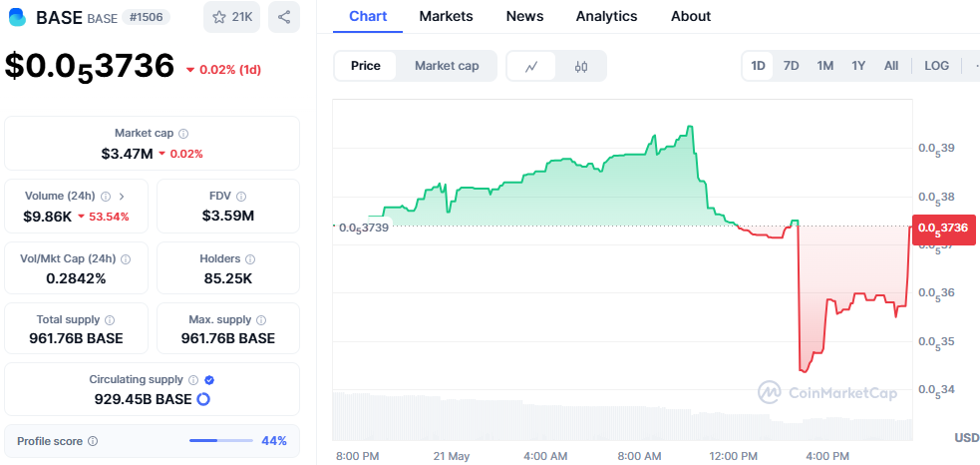Open the share icon button

pyautogui.click(x=284, y=17)
